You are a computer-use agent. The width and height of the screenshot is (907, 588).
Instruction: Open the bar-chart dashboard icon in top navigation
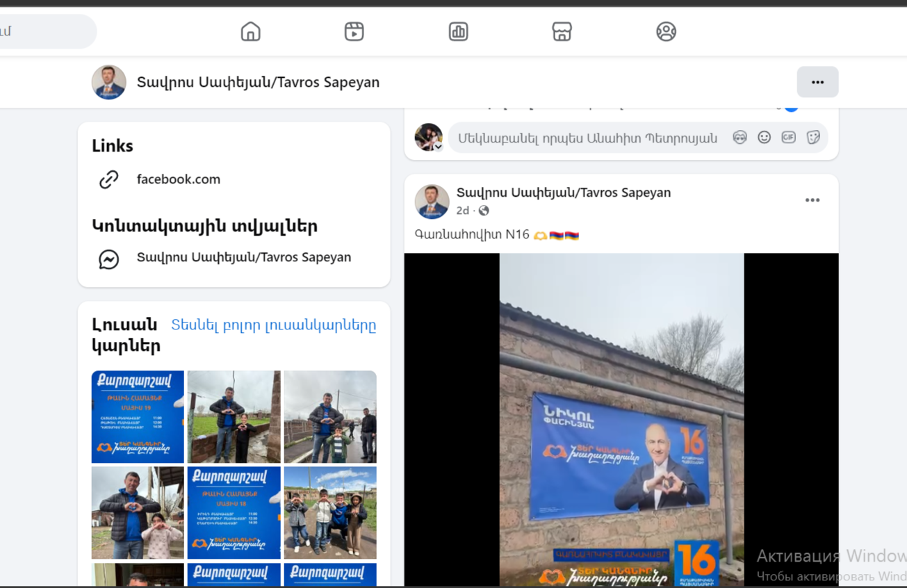[x=458, y=31]
